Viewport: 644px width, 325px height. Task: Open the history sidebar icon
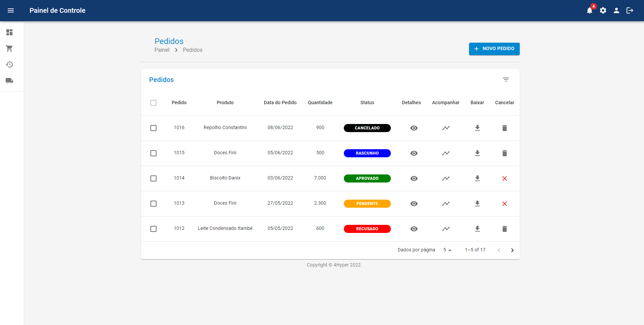[x=9, y=65]
